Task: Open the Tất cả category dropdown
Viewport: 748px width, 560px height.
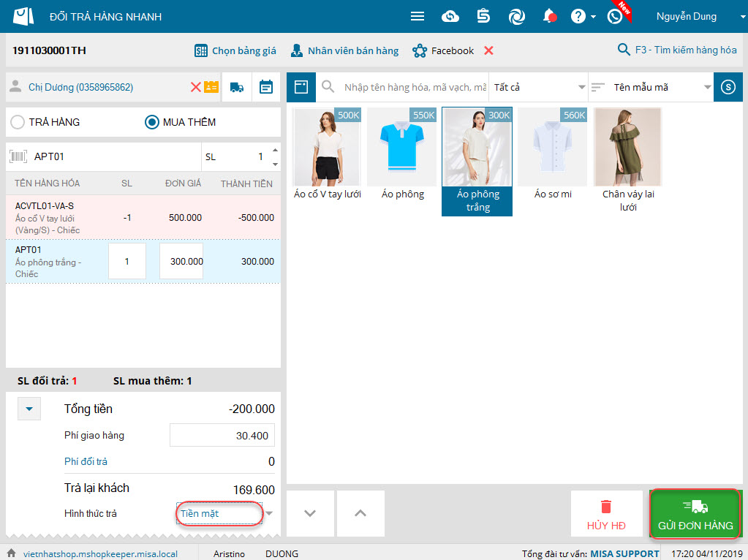Action: (x=539, y=87)
